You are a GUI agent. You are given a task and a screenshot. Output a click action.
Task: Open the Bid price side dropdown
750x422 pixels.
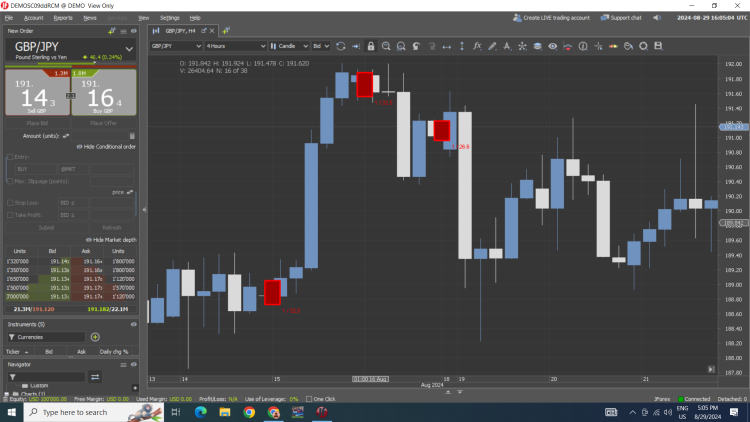coord(321,46)
